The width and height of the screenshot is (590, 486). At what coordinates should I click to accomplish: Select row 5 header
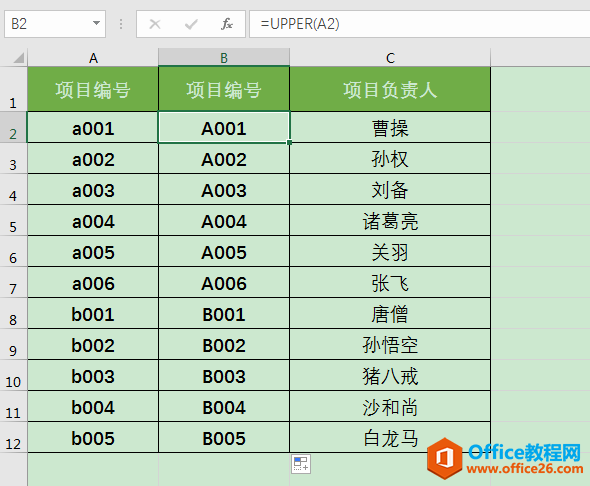coord(13,220)
